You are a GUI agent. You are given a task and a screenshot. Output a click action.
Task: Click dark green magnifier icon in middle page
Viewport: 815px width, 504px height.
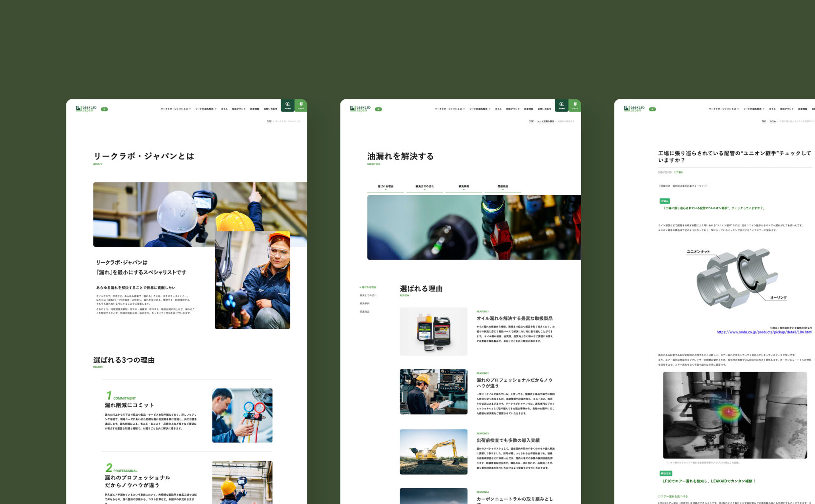(562, 105)
